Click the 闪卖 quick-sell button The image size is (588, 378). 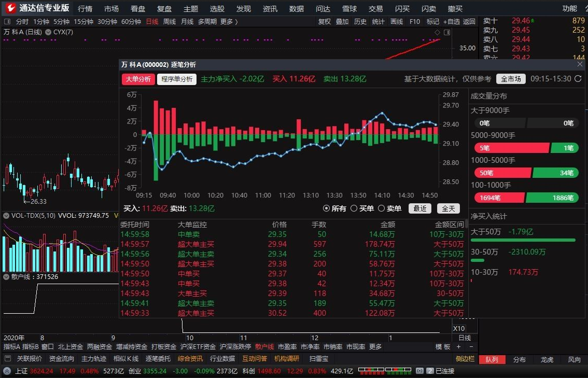tap(429, 8)
